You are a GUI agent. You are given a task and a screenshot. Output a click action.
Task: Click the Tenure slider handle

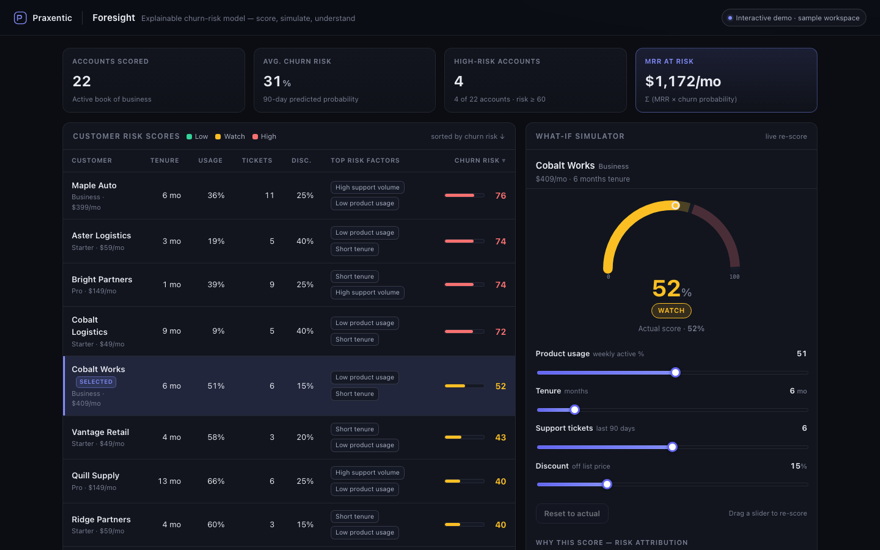point(575,410)
